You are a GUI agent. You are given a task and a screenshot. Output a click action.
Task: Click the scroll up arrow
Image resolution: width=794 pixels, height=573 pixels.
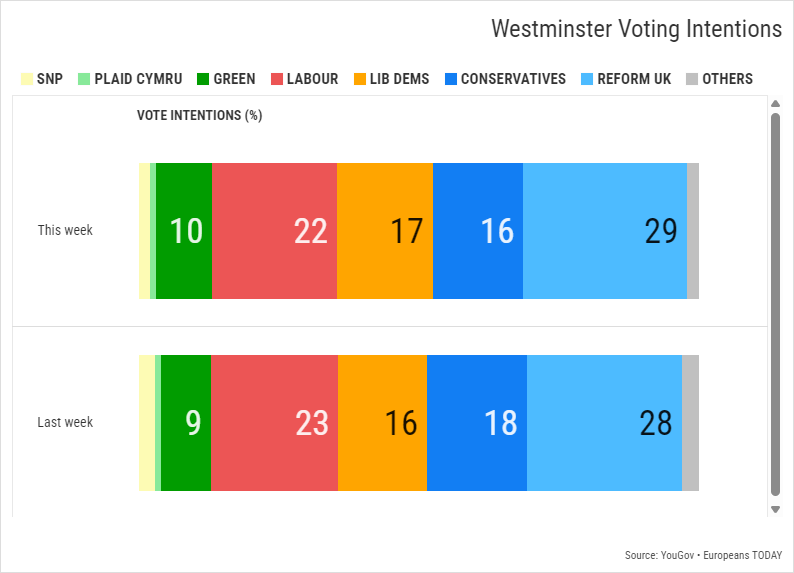[775, 104]
